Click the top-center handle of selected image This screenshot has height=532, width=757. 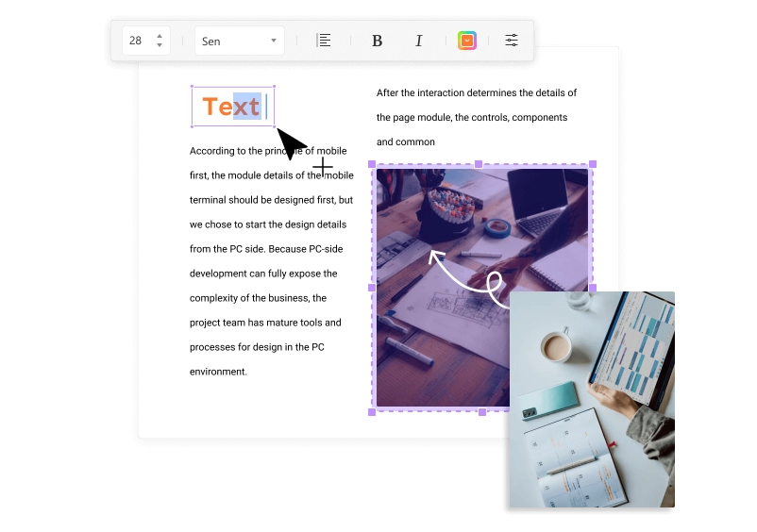click(x=479, y=164)
